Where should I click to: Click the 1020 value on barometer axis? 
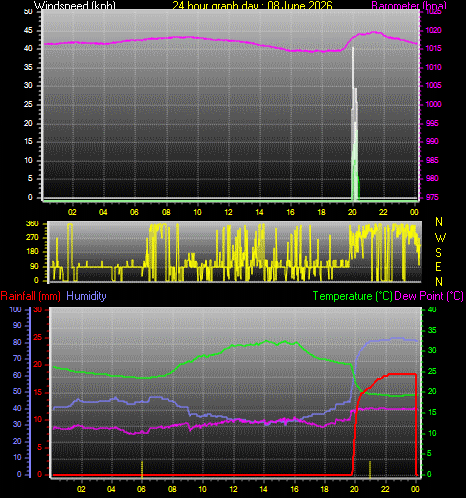[433, 31]
